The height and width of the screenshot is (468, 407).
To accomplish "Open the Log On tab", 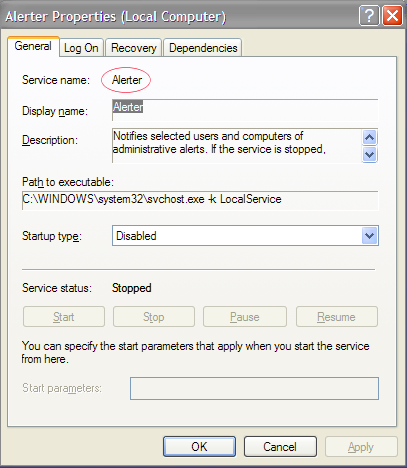I will [81, 48].
